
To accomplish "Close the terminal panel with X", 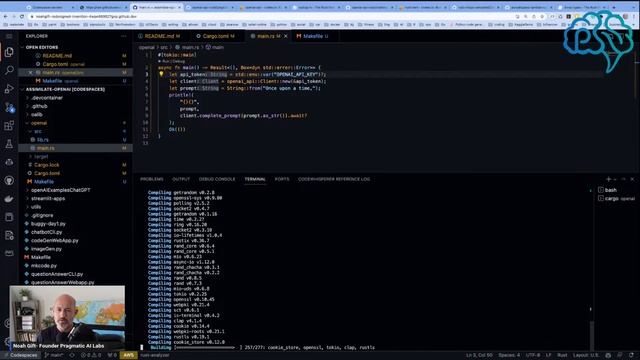I will click(x=632, y=179).
